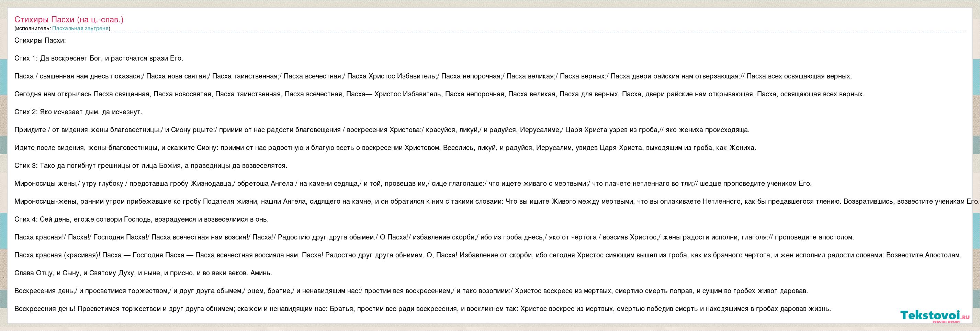Image resolution: width=980 pixels, height=331 pixels.
Task: Click the line beginning Идите после видения
Action: coord(385,148)
